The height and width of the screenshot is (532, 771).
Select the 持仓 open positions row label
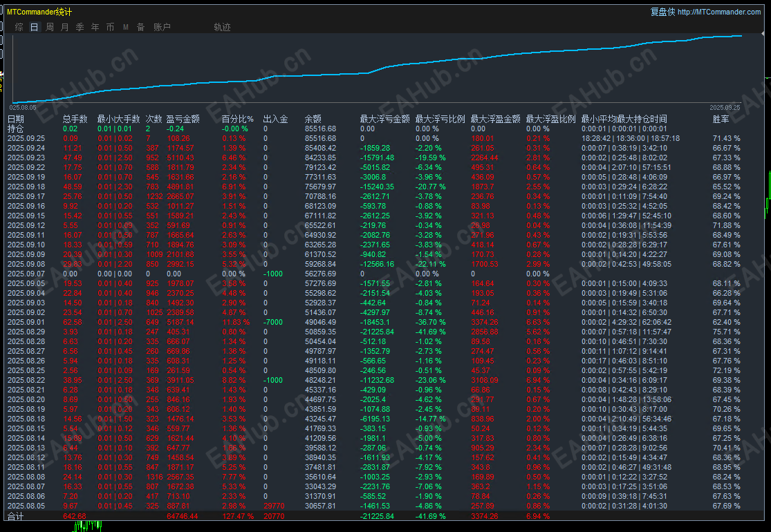pyautogui.click(x=16, y=129)
